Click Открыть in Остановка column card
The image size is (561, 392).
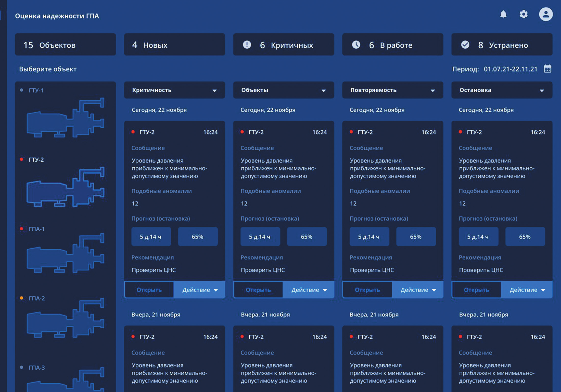tap(476, 290)
